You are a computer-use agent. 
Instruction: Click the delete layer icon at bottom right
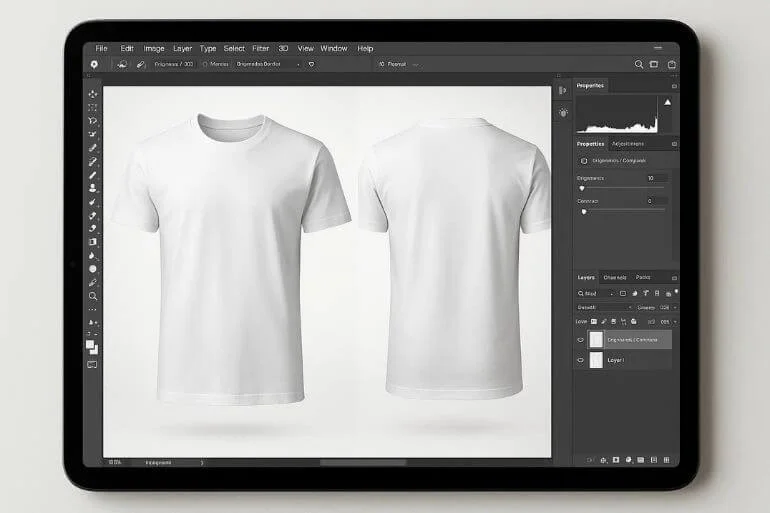point(666,460)
